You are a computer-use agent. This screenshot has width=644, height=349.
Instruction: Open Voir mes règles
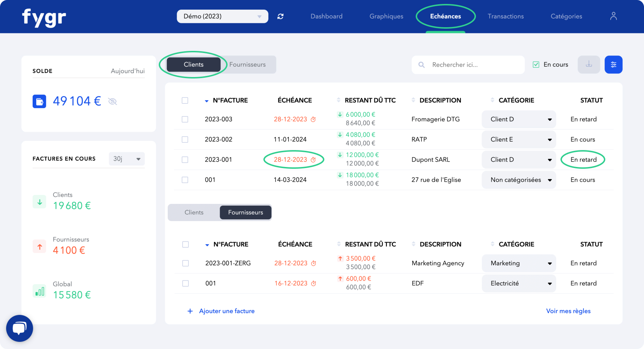pos(568,311)
